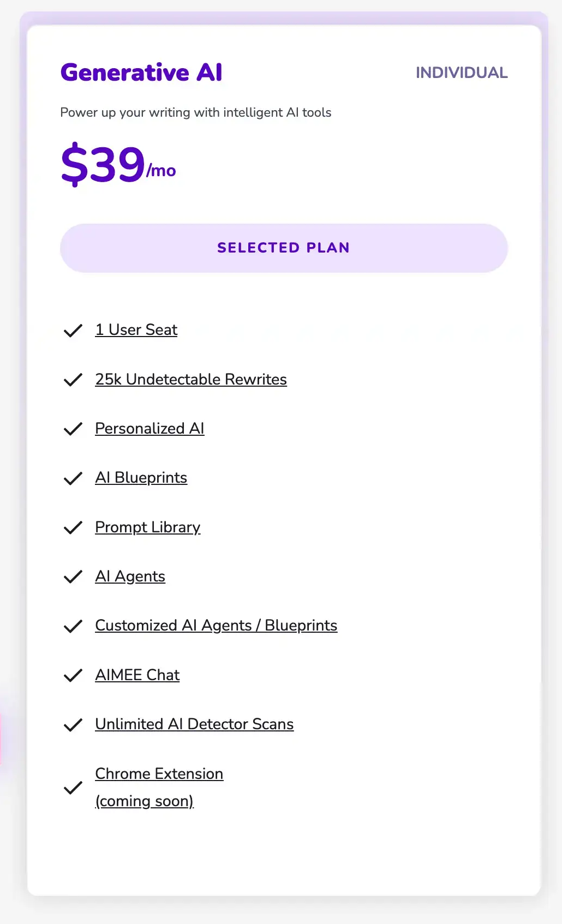Viewport: 562px width, 924px height.
Task: Click Customized AI Agents / Blueprints link
Action: pyautogui.click(x=216, y=626)
